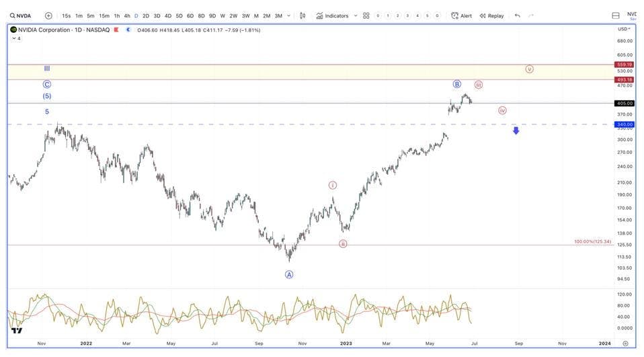The width and height of the screenshot is (644, 357).
Task: Select the red circled v wave label
Action: pyautogui.click(x=530, y=69)
